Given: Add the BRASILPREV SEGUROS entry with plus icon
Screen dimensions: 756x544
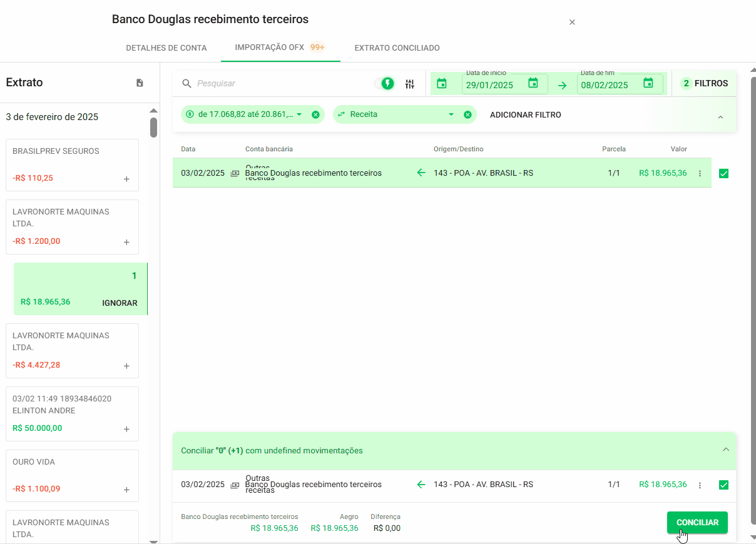Looking at the screenshot, I should click(126, 179).
